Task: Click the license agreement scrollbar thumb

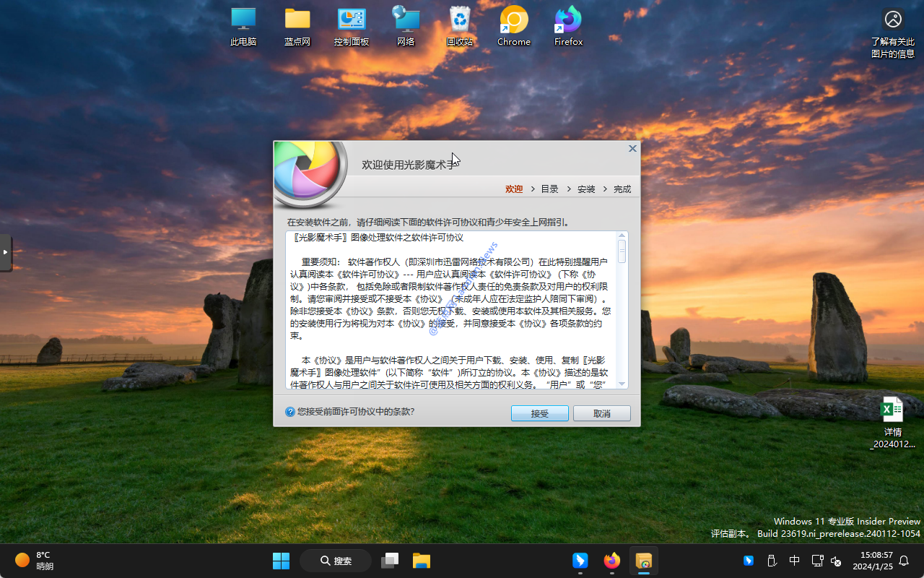Action: click(x=622, y=251)
